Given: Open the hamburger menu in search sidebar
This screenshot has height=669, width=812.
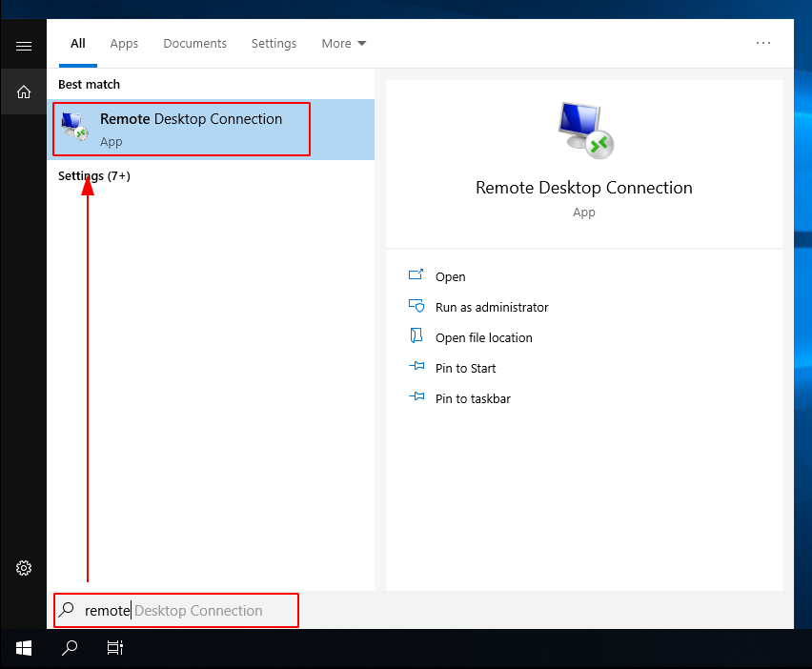Looking at the screenshot, I should click(x=23, y=46).
